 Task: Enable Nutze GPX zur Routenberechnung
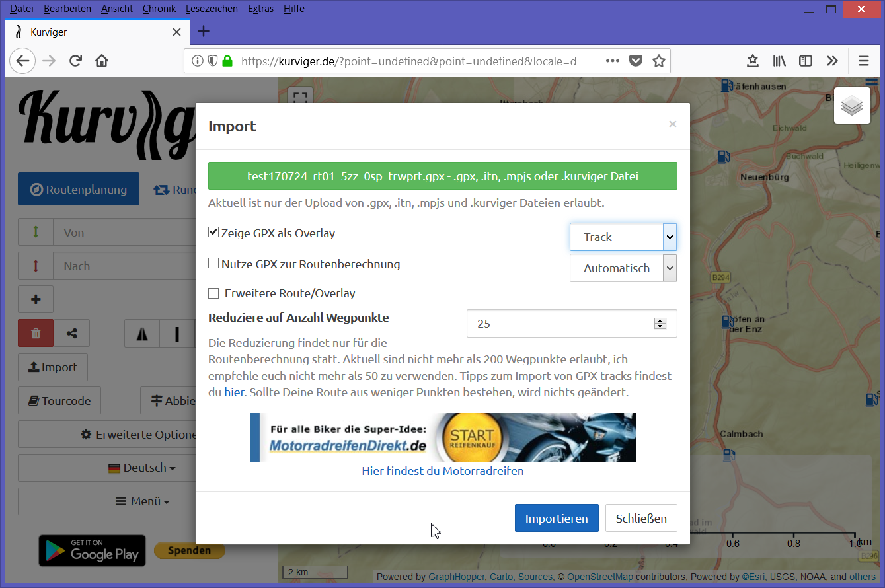[x=213, y=263]
